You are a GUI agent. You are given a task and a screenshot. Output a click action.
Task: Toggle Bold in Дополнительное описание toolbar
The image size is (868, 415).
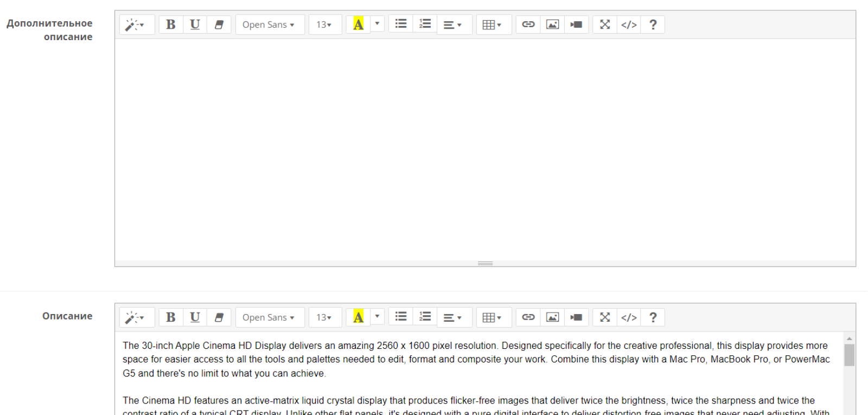coord(171,24)
